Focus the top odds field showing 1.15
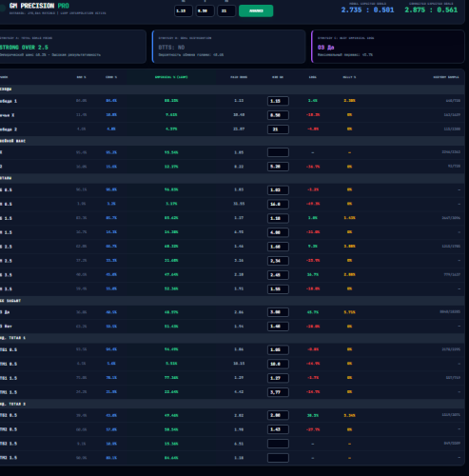 [x=184, y=10]
